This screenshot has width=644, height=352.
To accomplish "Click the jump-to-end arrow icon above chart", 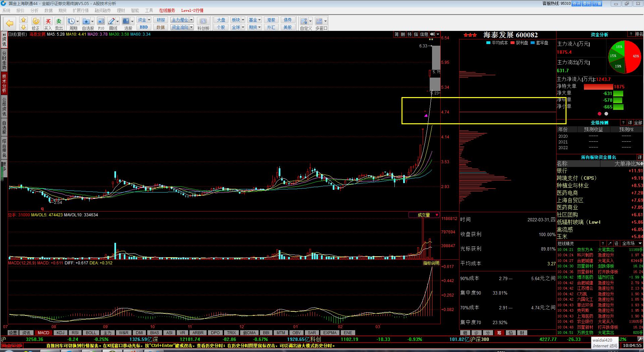I will point(432,34).
